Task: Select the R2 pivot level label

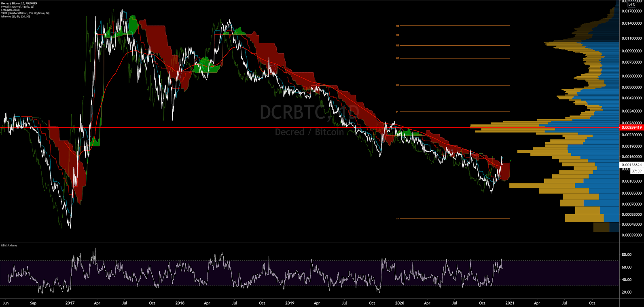Action: coord(398,58)
